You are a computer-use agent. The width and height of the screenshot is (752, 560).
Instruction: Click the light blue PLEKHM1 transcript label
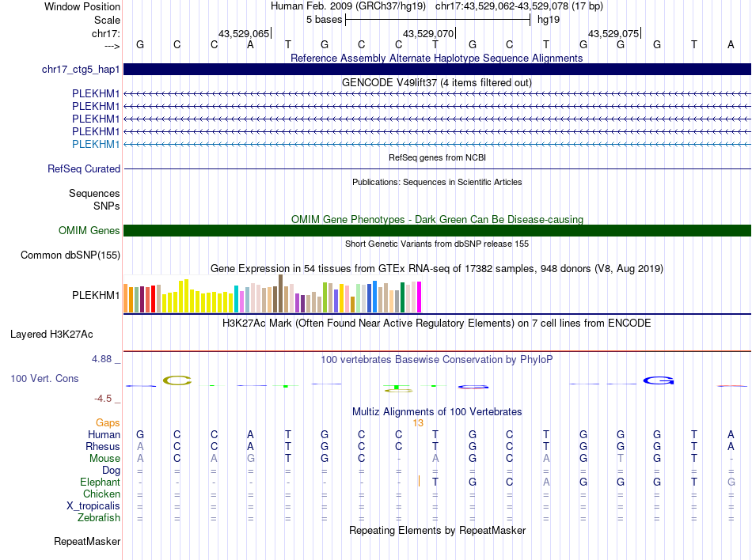pos(96,144)
